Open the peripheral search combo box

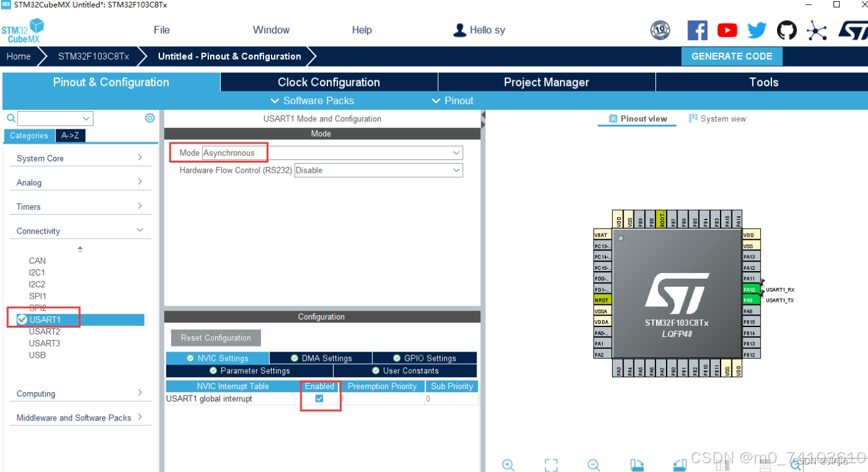[x=55, y=118]
